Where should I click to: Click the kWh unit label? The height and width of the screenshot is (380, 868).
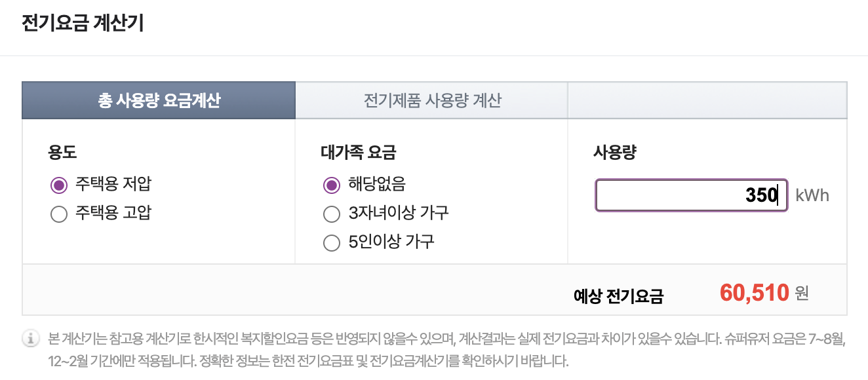click(811, 195)
